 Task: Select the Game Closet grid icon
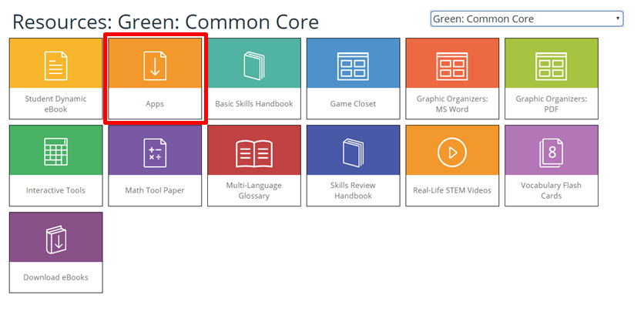click(353, 65)
